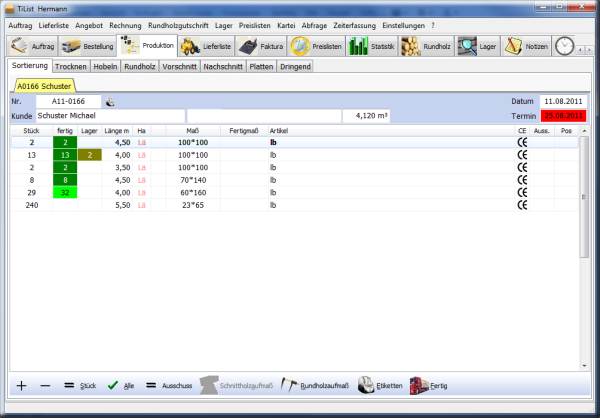Open the Statistik bar chart icon

[358, 46]
